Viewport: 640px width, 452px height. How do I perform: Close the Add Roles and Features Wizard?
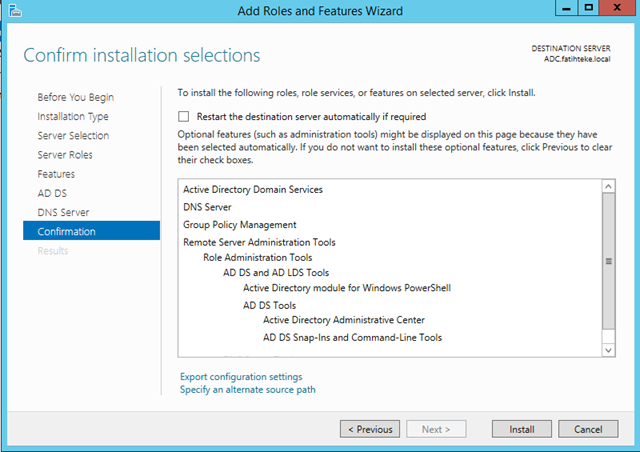(618, 8)
